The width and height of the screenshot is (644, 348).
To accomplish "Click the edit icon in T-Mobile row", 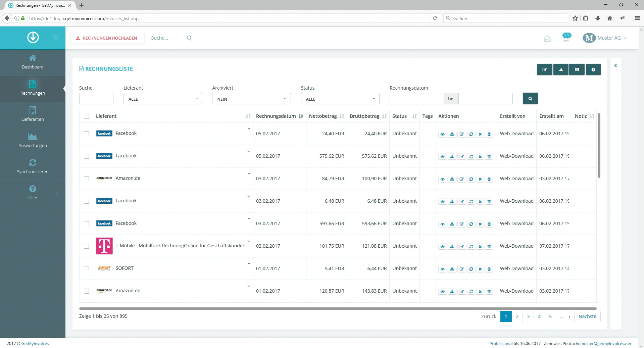I will click(x=461, y=246).
